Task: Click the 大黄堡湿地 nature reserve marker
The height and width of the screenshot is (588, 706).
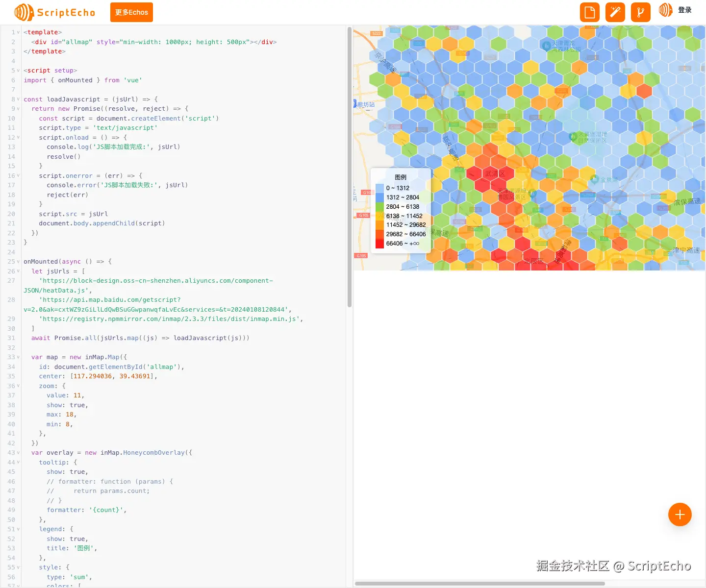Action: pyautogui.click(x=573, y=137)
